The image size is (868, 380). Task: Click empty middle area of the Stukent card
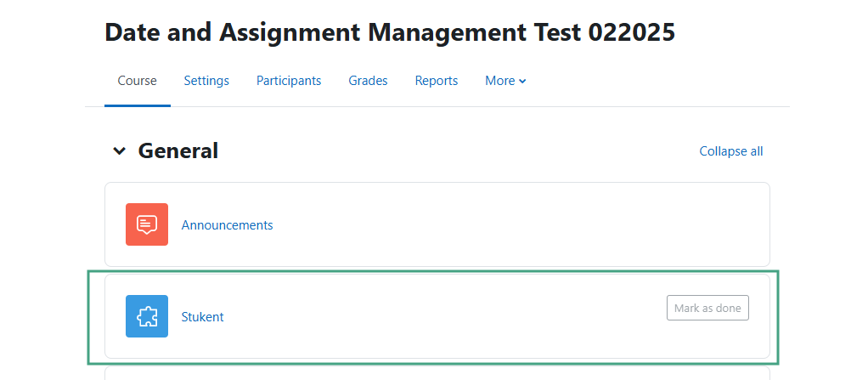point(442,316)
